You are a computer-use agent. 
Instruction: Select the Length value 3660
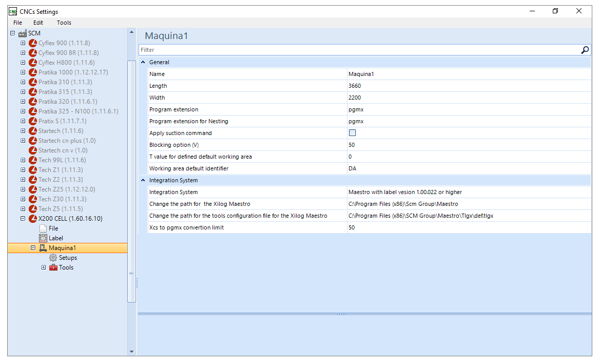click(x=469, y=86)
